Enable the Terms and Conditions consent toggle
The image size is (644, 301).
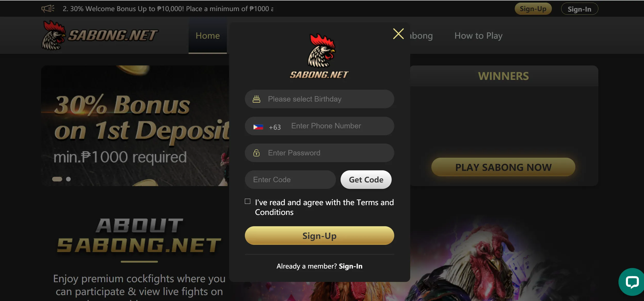pos(247,201)
